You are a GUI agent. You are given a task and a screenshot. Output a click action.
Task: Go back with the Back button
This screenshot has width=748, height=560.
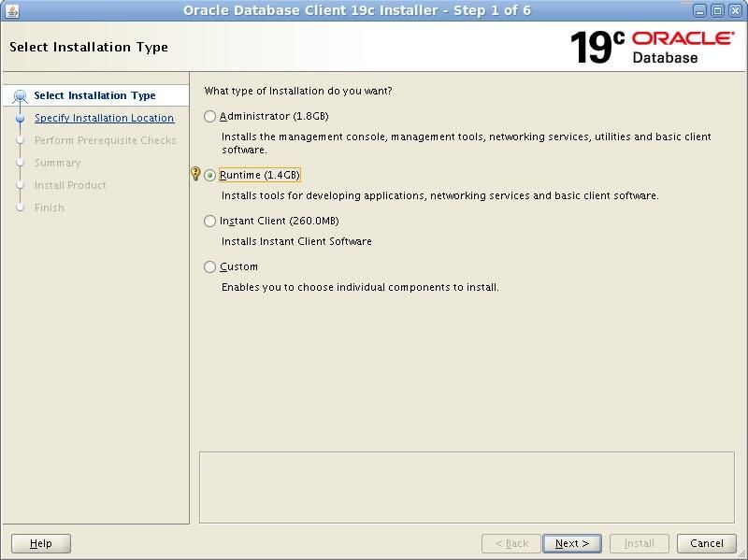coord(511,543)
